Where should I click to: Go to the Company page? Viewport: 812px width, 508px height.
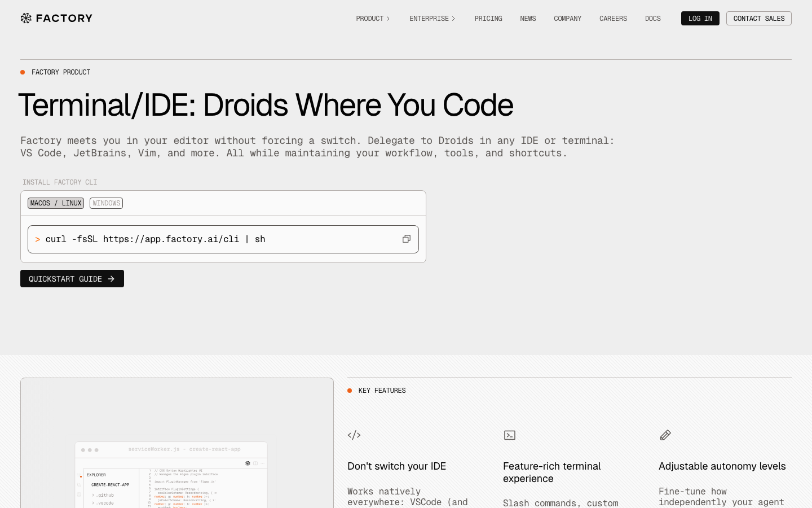[567, 19]
